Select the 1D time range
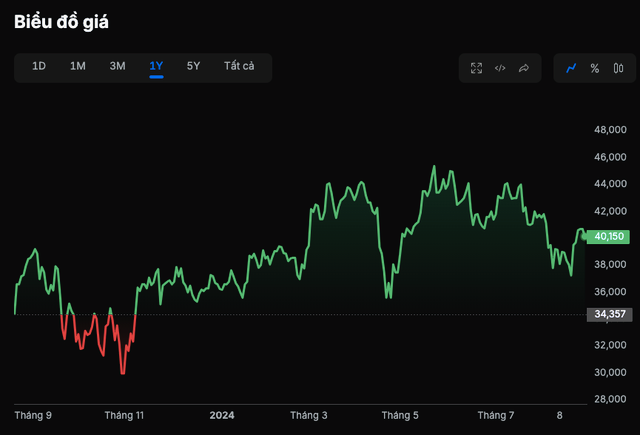The height and width of the screenshot is (435, 640). tap(39, 66)
